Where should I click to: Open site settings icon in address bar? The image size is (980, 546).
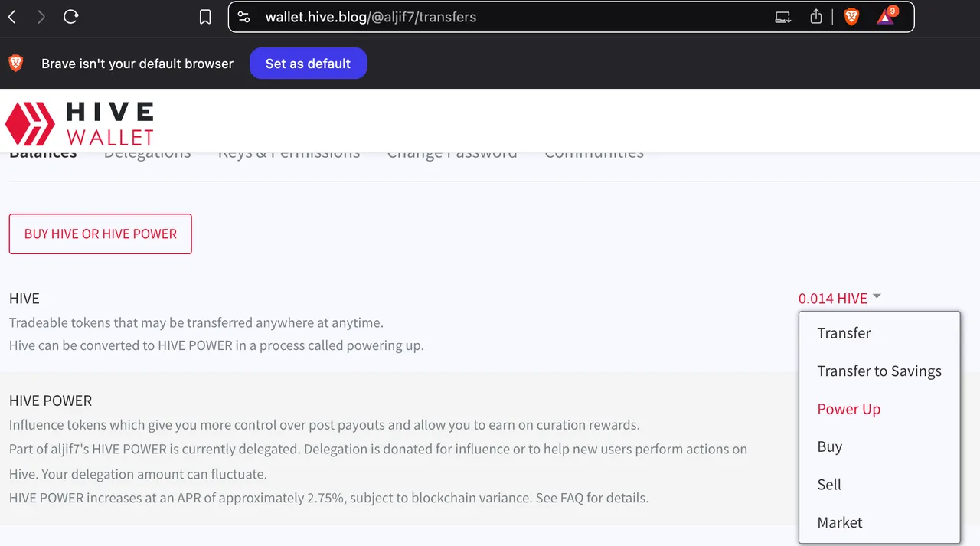[244, 17]
